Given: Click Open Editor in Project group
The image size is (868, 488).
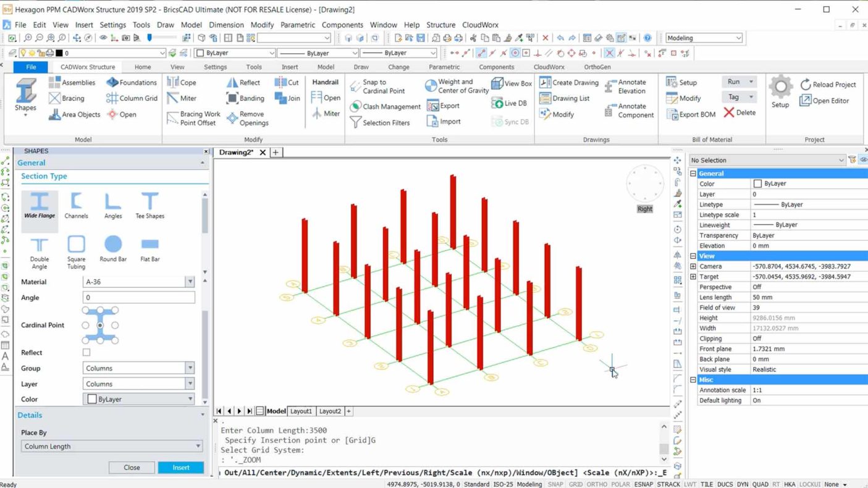Looking at the screenshot, I should (x=824, y=101).
